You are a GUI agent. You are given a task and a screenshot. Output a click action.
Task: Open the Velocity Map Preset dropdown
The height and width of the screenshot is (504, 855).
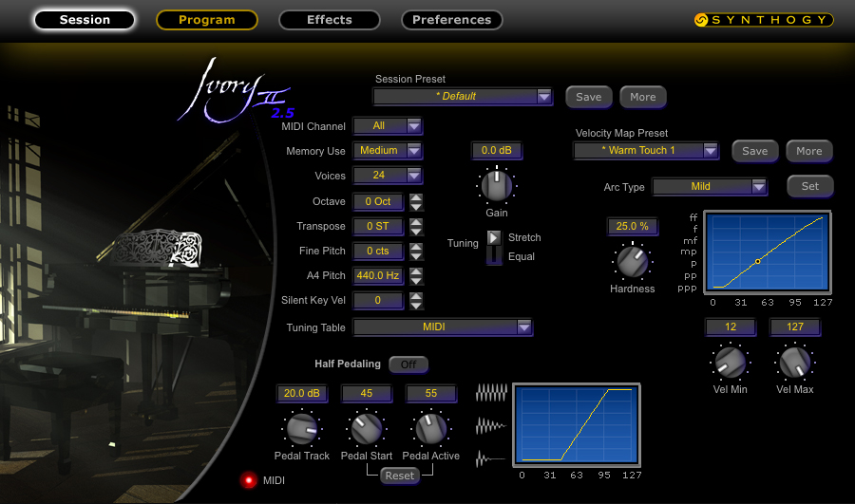click(x=646, y=150)
